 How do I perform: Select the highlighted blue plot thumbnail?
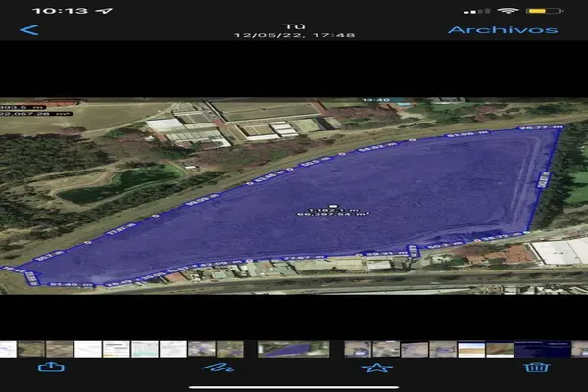coord(293,348)
